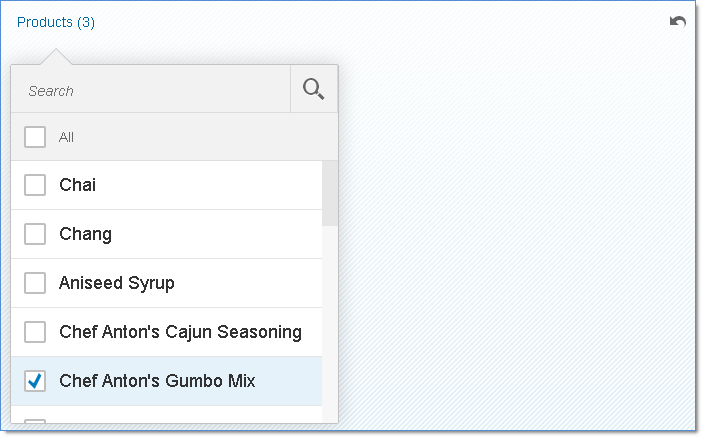Click the 'All' label text

click(66, 137)
